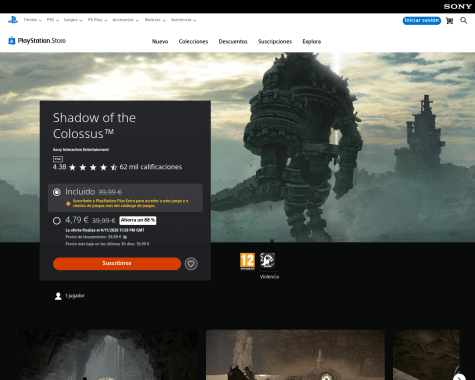The height and width of the screenshot is (380, 475).
Task: Click the Sony Interactive Entertainment publisher text
Action: point(81,150)
